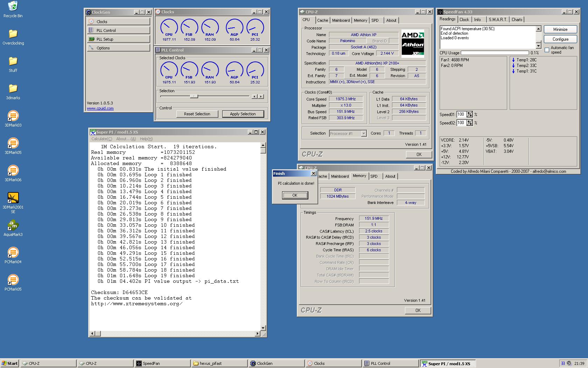Click the CPU gauge in Clocks window
The height and width of the screenshot is (368, 588).
pyautogui.click(x=169, y=28)
